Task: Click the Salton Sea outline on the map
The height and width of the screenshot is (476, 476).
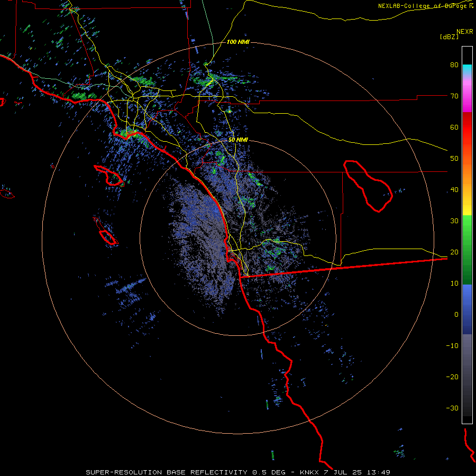Action: coord(368,186)
